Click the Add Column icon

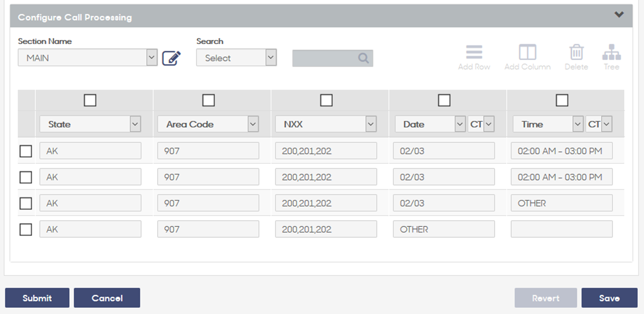click(528, 52)
